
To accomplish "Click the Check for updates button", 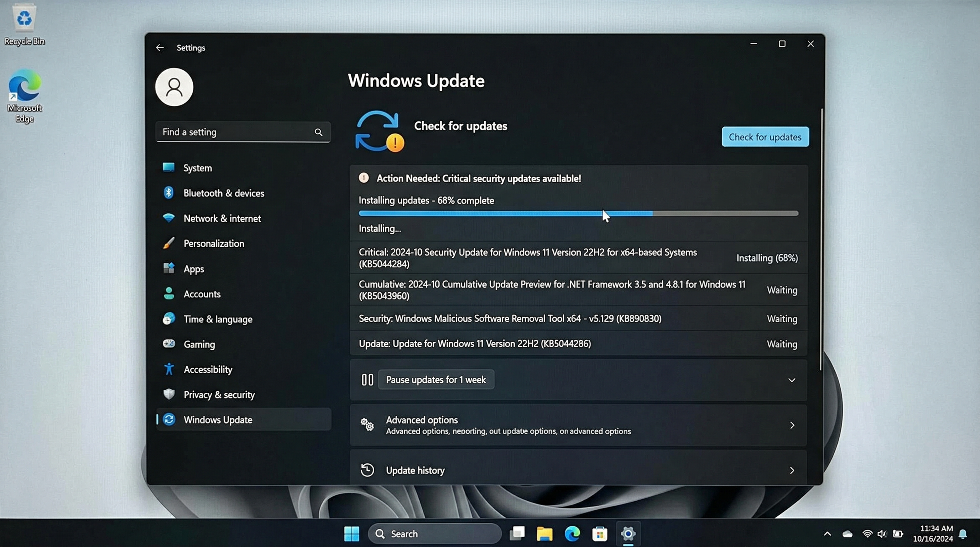I will tap(765, 137).
